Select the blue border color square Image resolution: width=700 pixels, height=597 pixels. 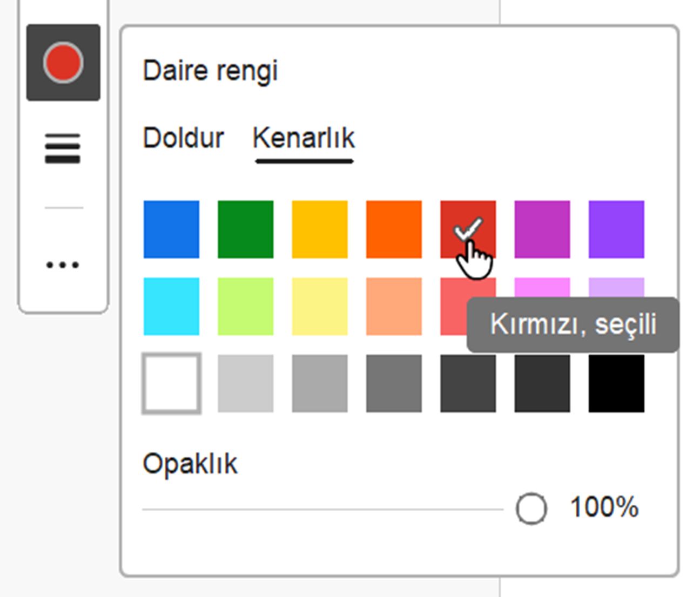tap(171, 228)
